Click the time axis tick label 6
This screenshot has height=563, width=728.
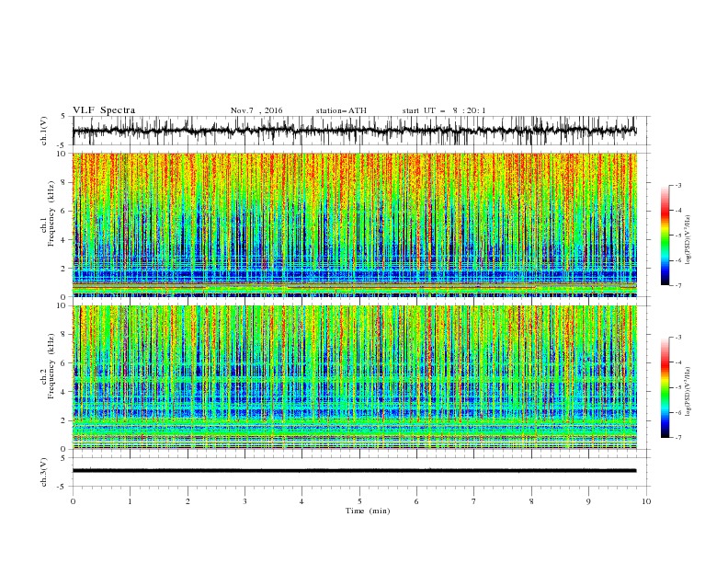point(416,501)
